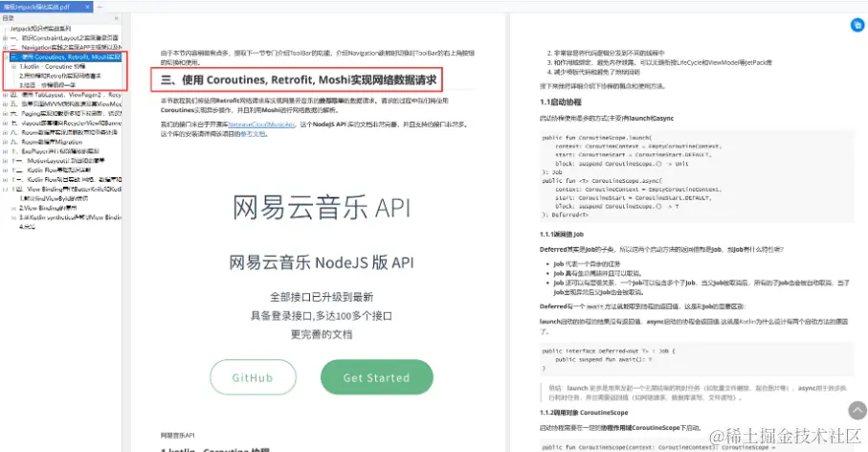The height and width of the screenshot is (452, 868).
Task: Click the 网易云音乐 NodeJS 版 API subtitle
Action: click(322, 262)
